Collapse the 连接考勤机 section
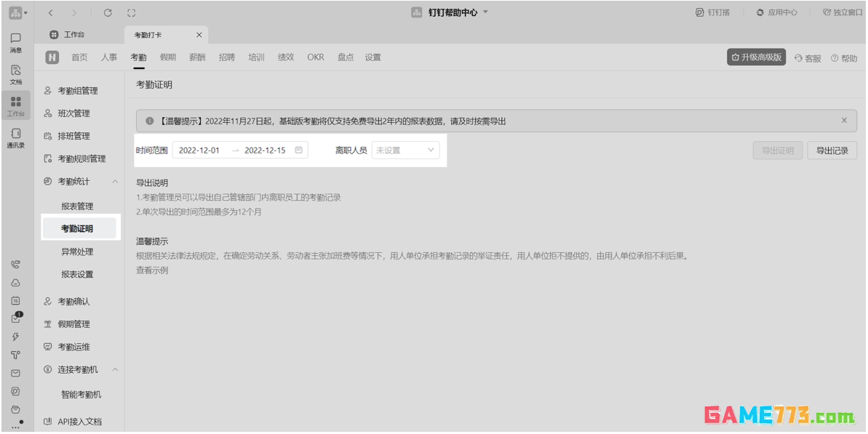Viewport: 868px width, 434px height. [115, 369]
